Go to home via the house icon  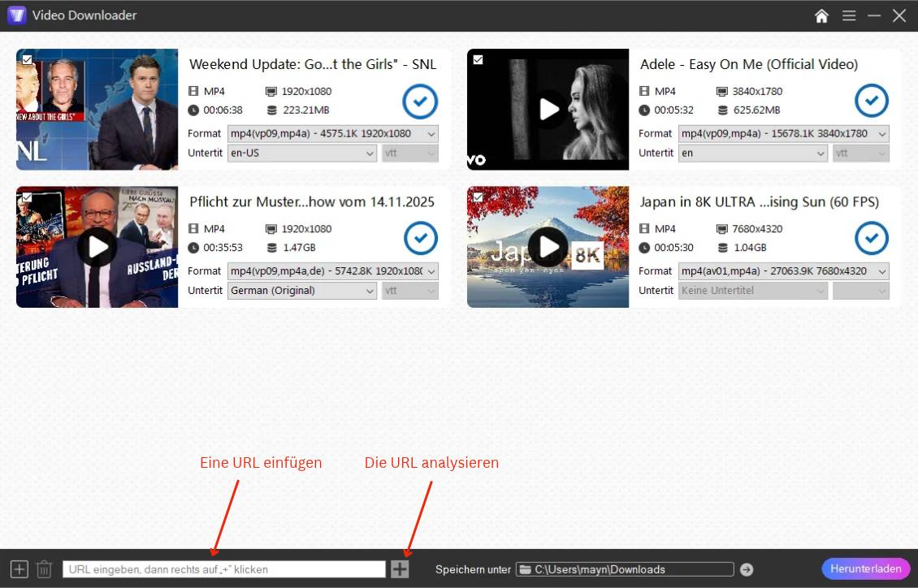821,15
